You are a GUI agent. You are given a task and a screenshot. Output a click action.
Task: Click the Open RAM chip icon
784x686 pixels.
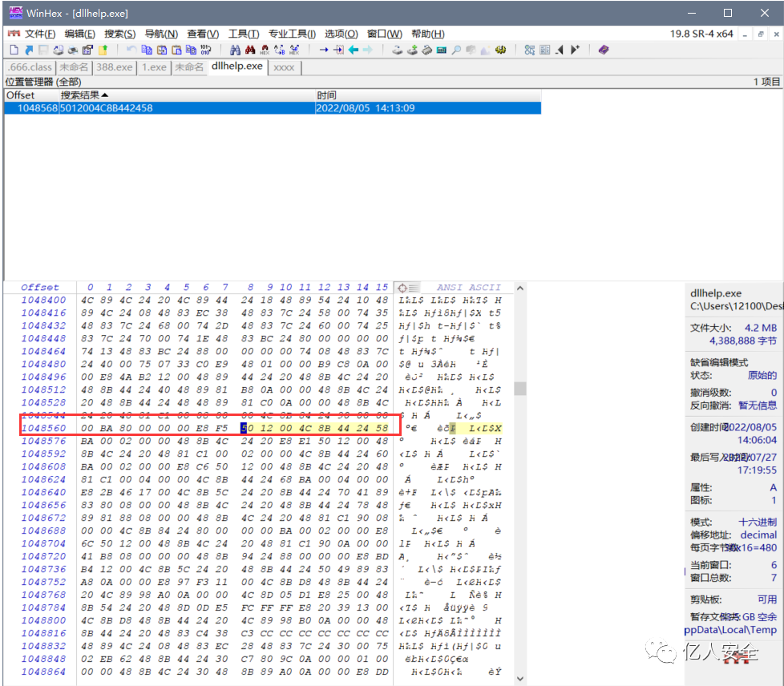(x=426, y=50)
